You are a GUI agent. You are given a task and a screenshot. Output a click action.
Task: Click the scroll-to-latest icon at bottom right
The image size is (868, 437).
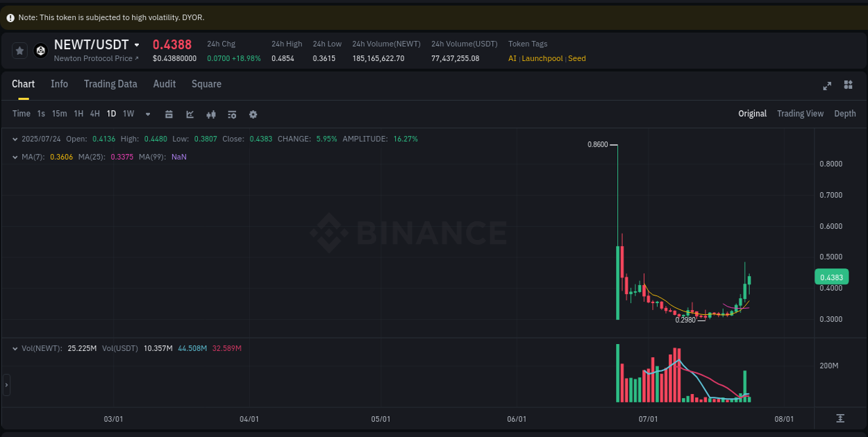[840, 418]
